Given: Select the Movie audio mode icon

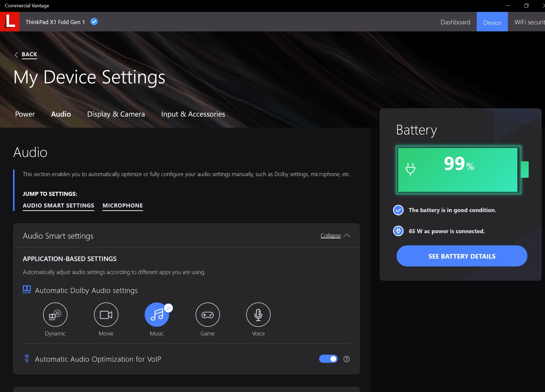Looking at the screenshot, I should [x=106, y=314].
